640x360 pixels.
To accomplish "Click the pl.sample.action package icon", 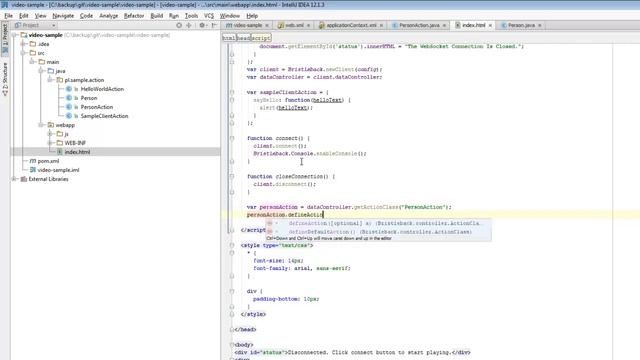I will pyautogui.click(x=60, y=80).
